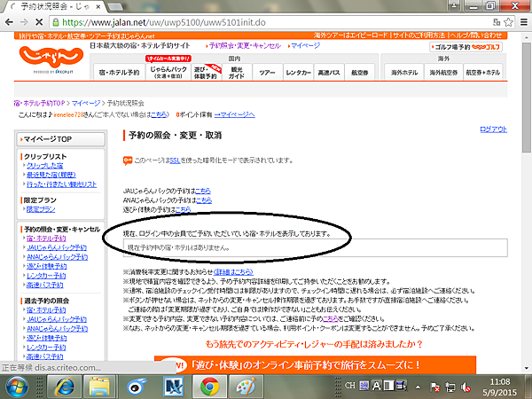532x399 pixels.
Task: Click こちら link for JALじゃらんパック予約
Action: pos(203,191)
